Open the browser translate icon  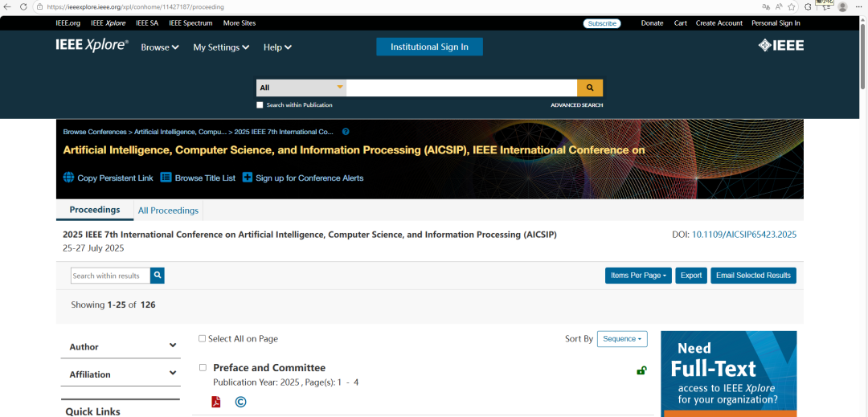click(766, 6)
